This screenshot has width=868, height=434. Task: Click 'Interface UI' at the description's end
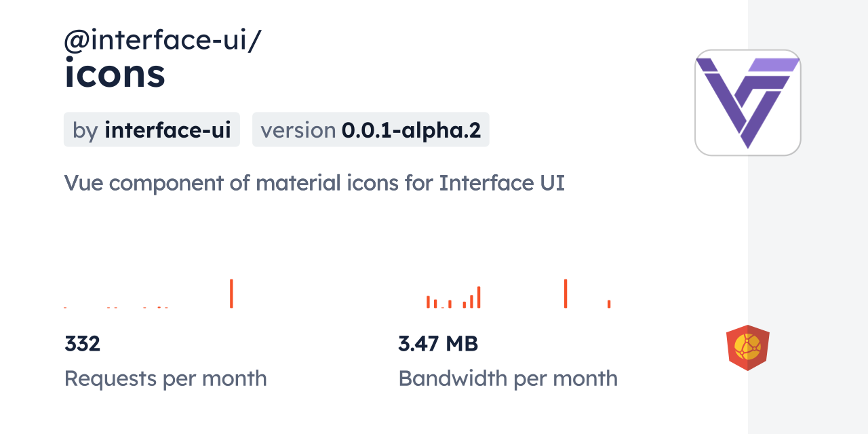coord(502,183)
